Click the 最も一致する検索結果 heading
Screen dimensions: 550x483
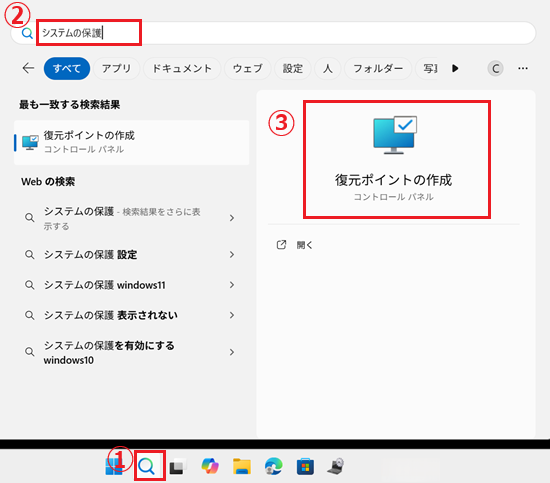point(69,105)
